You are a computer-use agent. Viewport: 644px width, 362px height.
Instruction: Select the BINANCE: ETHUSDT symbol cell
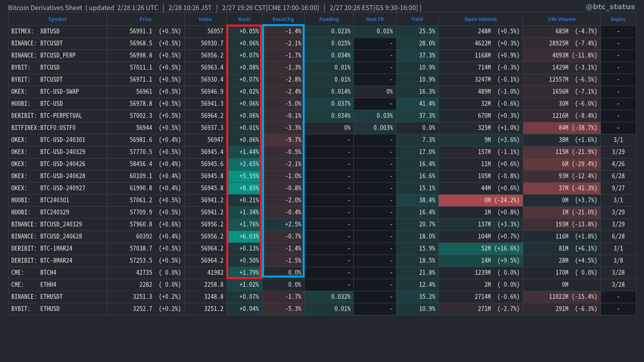(58, 297)
